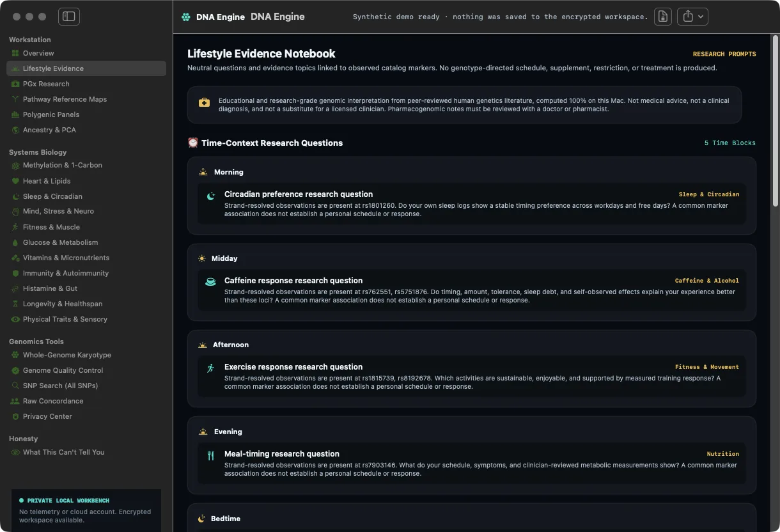The width and height of the screenshot is (780, 532).
Task: Click the Overview grid icon
Action: coord(15,53)
